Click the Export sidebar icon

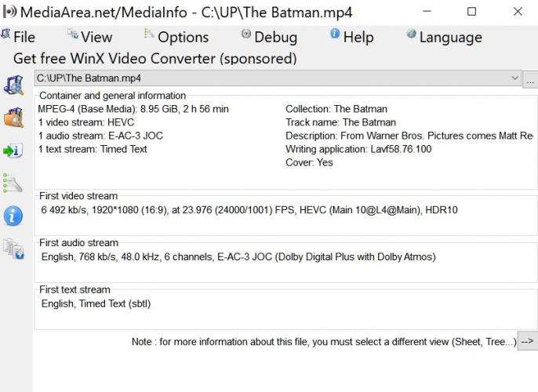[x=13, y=151]
